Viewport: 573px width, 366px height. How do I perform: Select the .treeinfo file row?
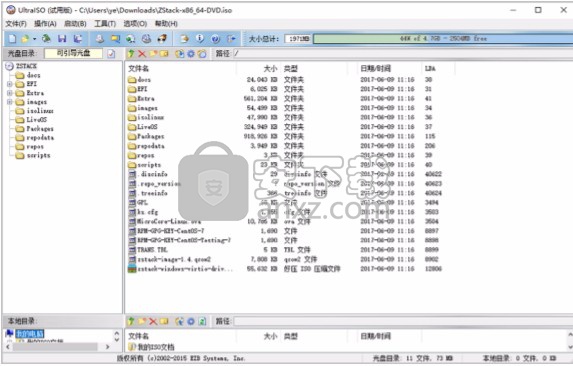(x=285, y=193)
